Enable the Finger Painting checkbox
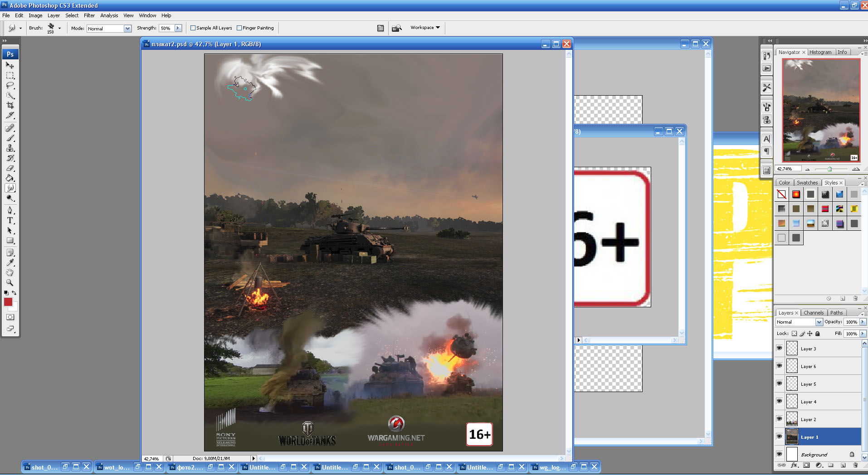The width and height of the screenshot is (868, 475). click(239, 28)
